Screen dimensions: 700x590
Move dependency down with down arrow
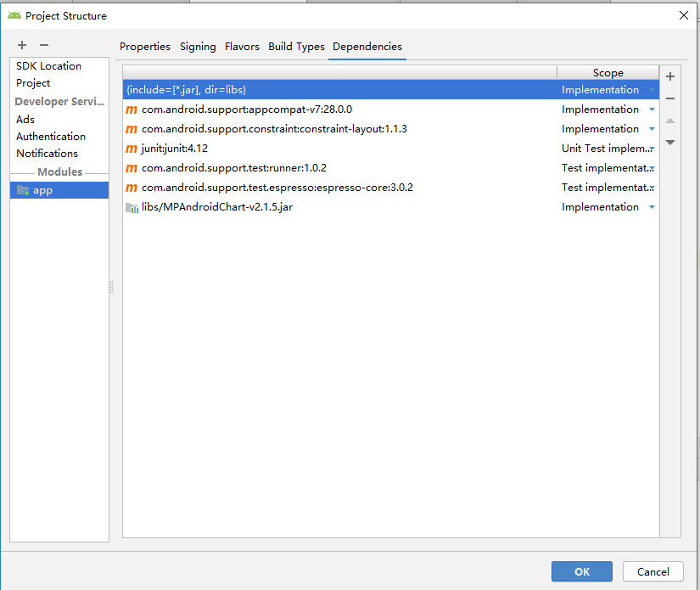pos(670,142)
